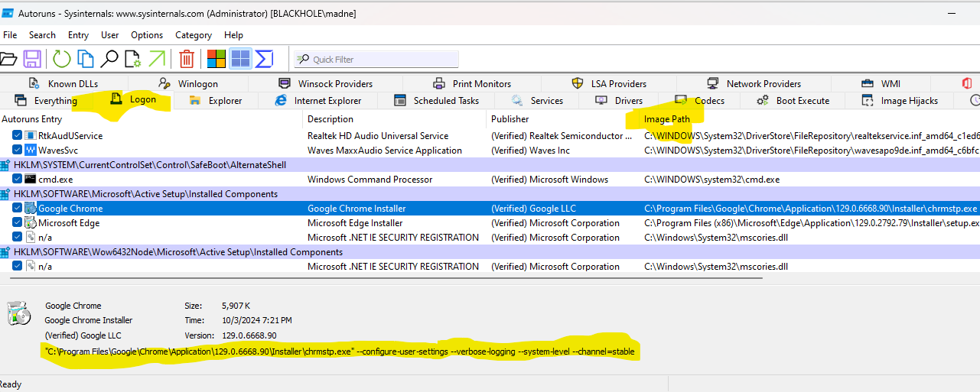Screen dimensions: 980x392
Task: Click the red Delete trash icon
Action: pyautogui.click(x=187, y=59)
